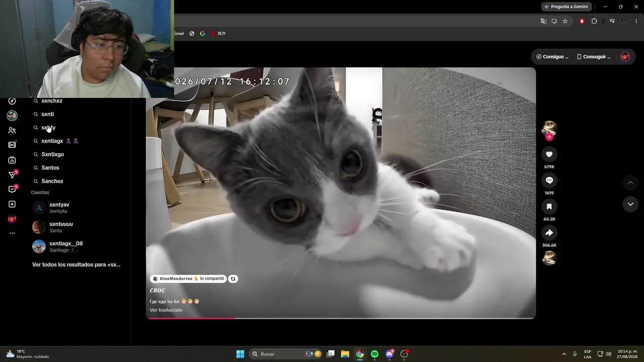Click 'Ver traducción' under the caption
Image resolution: width=644 pixels, height=362 pixels.
166,310
